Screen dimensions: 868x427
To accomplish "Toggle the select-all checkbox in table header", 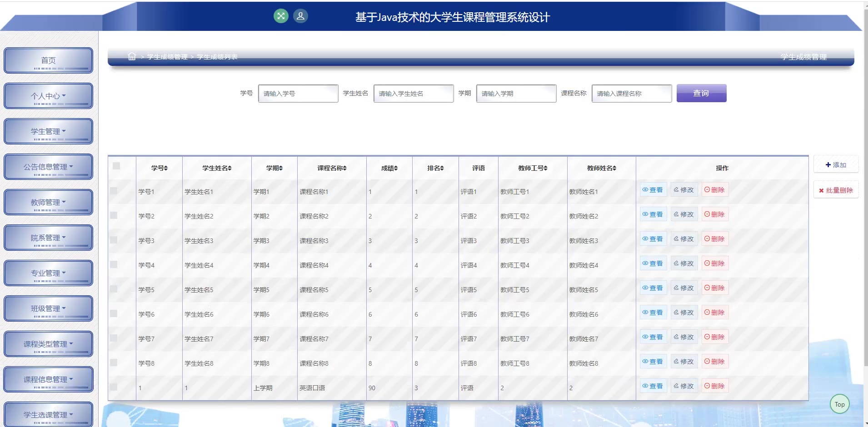I will click(x=116, y=166).
